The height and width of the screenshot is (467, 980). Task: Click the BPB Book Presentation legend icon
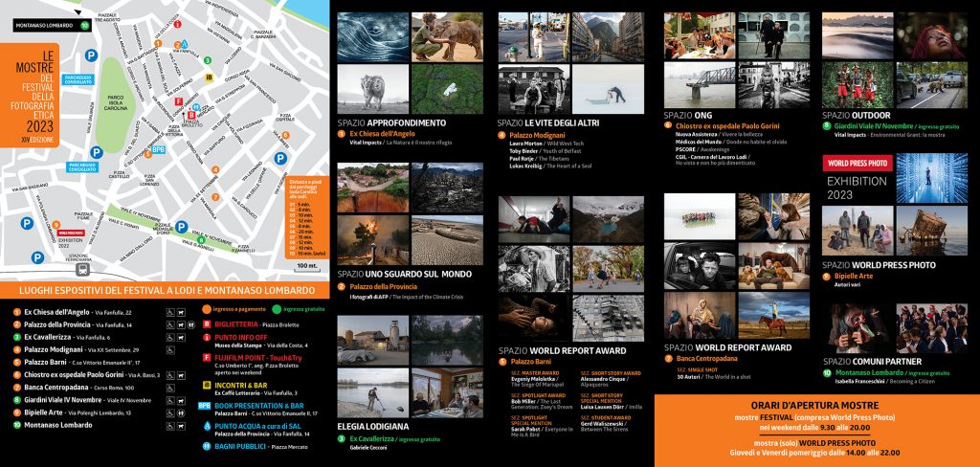pos(205,406)
